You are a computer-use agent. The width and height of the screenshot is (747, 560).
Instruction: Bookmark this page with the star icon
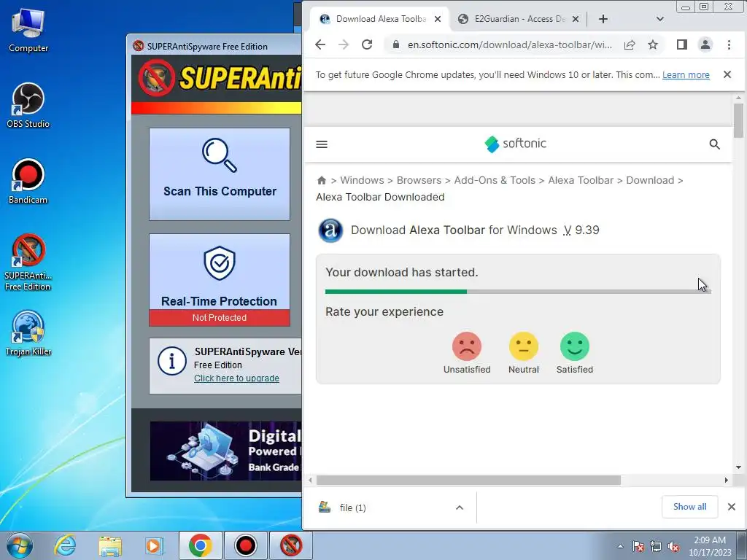click(653, 44)
